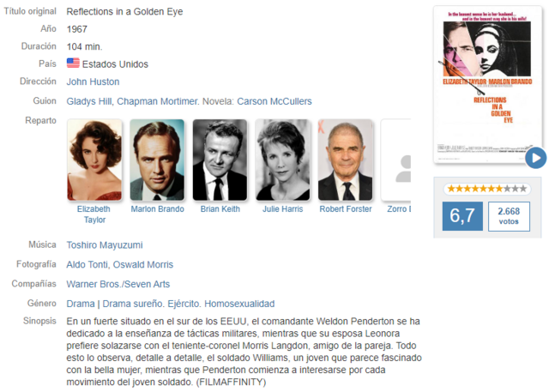The height and width of the screenshot is (392, 549).
Task: Open Warner Bros./Seven Arts company link
Action: click(118, 284)
